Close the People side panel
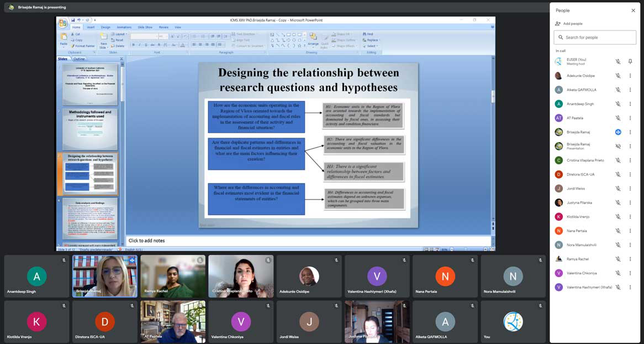644x344 pixels. click(x=633, y=11)
